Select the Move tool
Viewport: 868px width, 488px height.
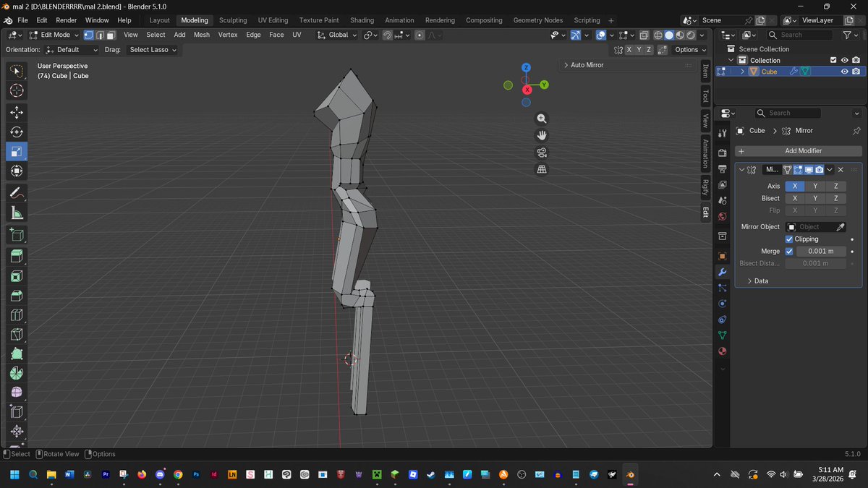coord(17,112)
